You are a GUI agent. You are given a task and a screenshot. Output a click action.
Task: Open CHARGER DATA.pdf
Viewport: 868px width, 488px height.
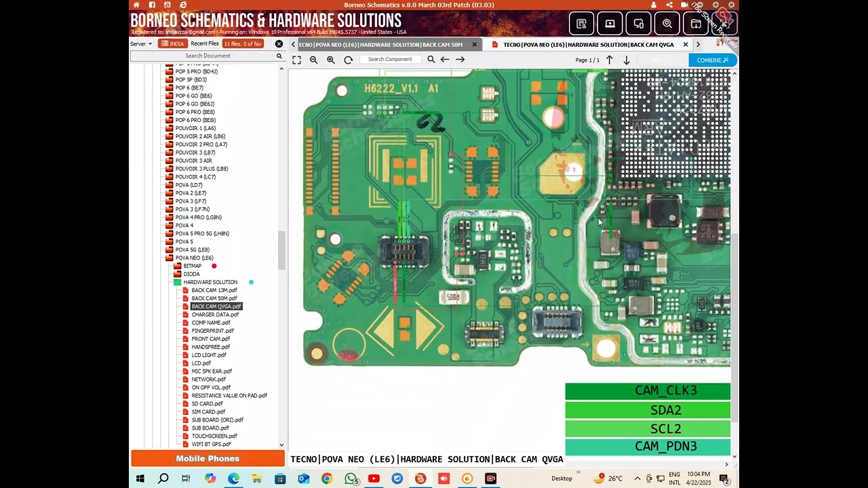[215, 314]
